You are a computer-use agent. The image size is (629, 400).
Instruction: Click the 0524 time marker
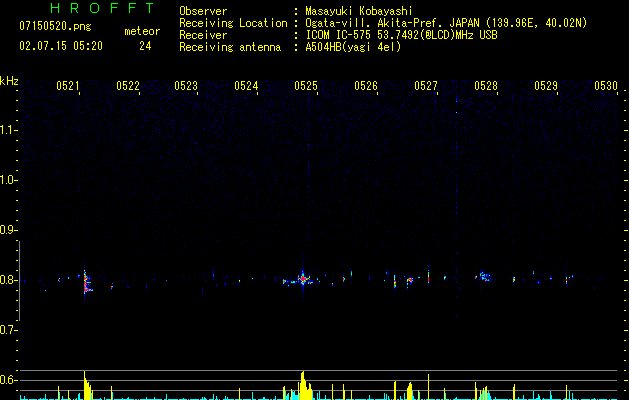tap(246, 86)
